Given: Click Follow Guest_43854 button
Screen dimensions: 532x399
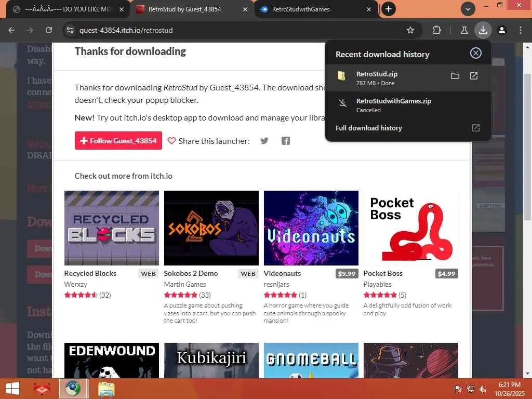Looking at the screenshot, I should [x=118, y=140].
